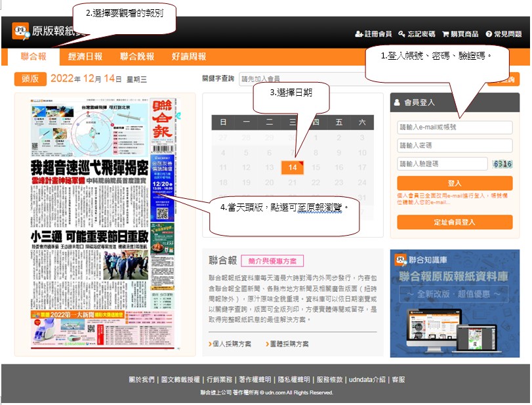Open udndata介紹 footer link

click(x=367, y=379)
